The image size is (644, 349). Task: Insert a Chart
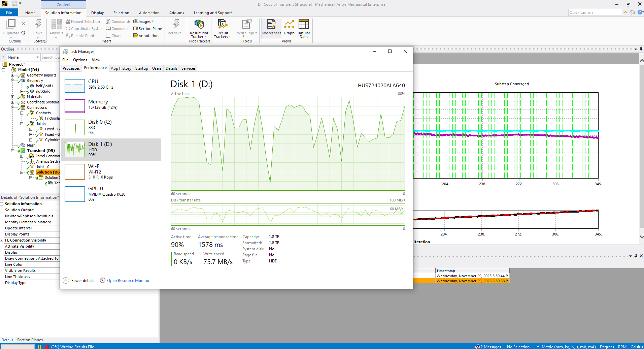click(113, 36)
